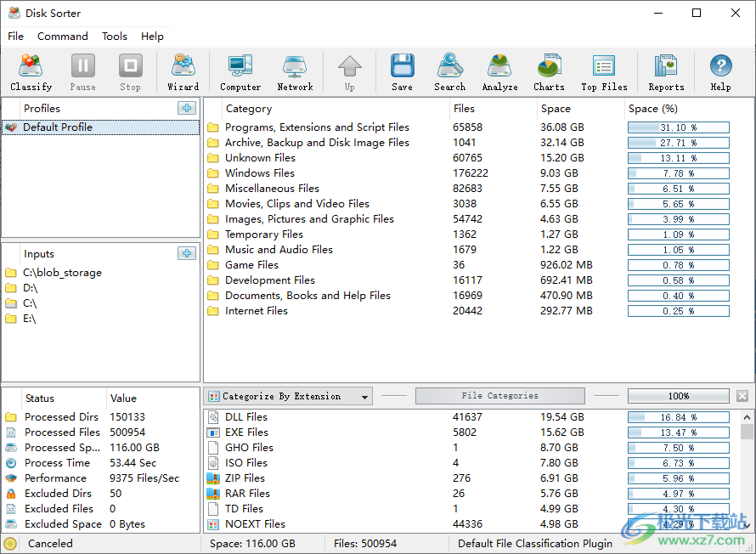The height and width of the screenshot is (554, 756).
Task: Select the Computer toolbar icon
Action: [x=240, y=72]
